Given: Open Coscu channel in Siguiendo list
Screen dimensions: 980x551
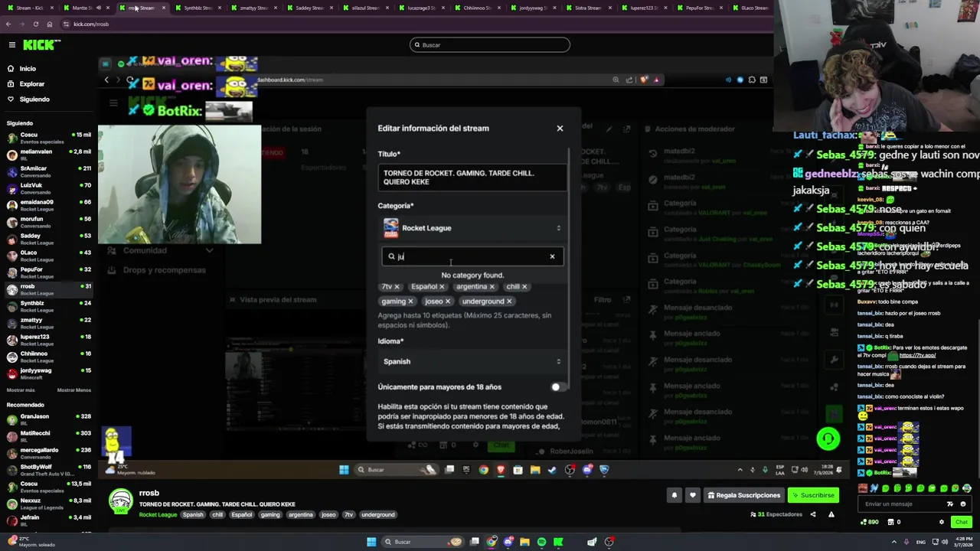Looking at the screenshot, I should pyautogui.click(x=47, y=138).
